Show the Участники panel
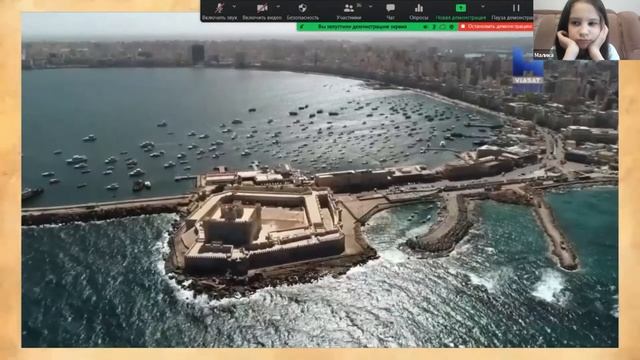The width and height of the screenshot is (640, 360). (x=349, y=11)
